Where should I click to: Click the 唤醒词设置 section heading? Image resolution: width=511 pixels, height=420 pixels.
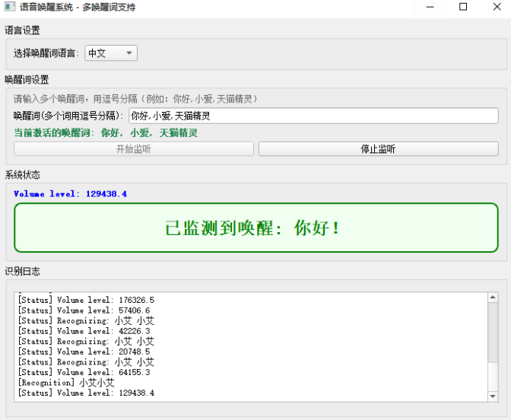27,80
